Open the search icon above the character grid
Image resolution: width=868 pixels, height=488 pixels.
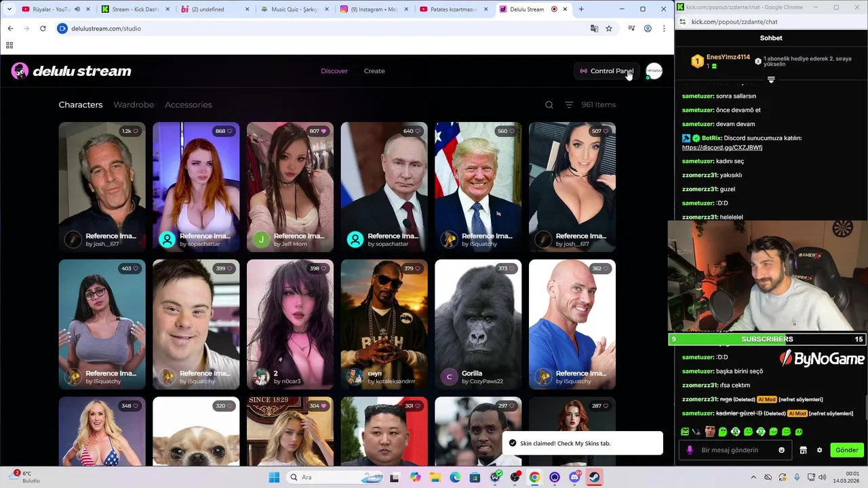[549, 104]
